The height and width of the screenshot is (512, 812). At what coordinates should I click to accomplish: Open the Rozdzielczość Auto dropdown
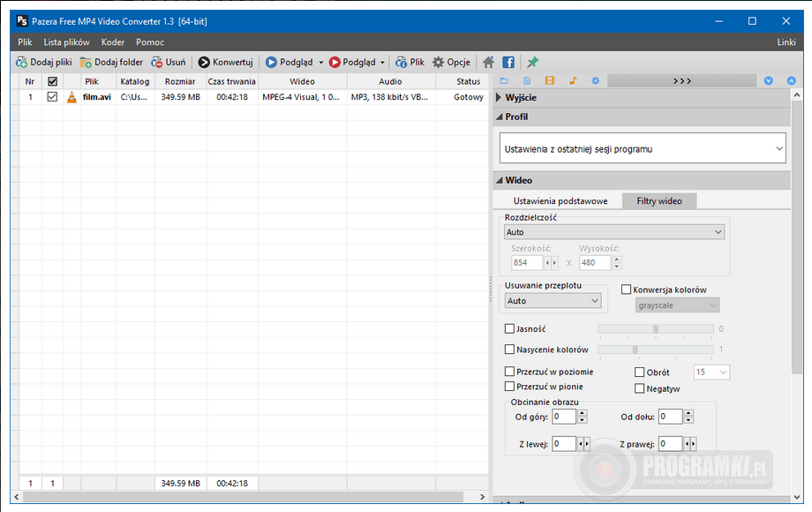pos(614,232)
